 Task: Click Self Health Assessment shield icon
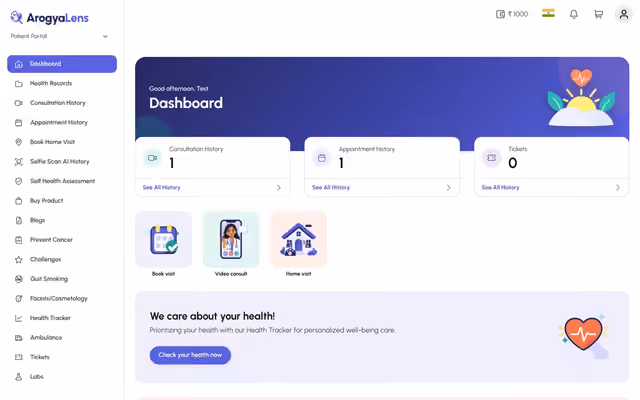(x=18, y=181)
